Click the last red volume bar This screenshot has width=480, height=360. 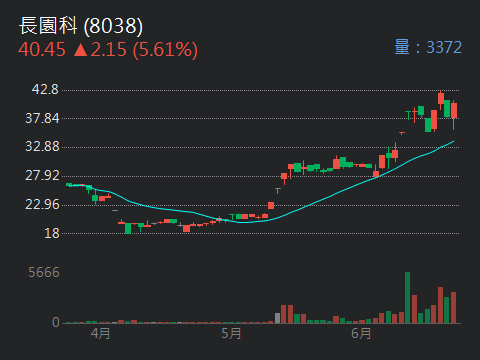pyautogui.click(x=453, y=308)
